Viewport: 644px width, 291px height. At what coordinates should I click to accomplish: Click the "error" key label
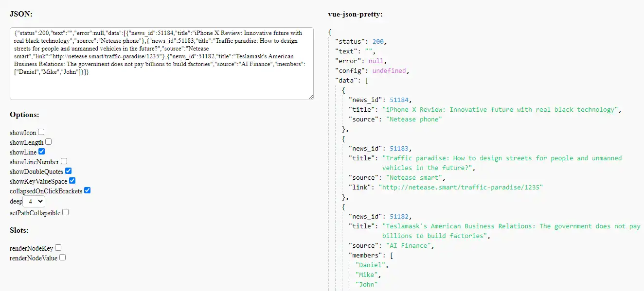[348, 61]
